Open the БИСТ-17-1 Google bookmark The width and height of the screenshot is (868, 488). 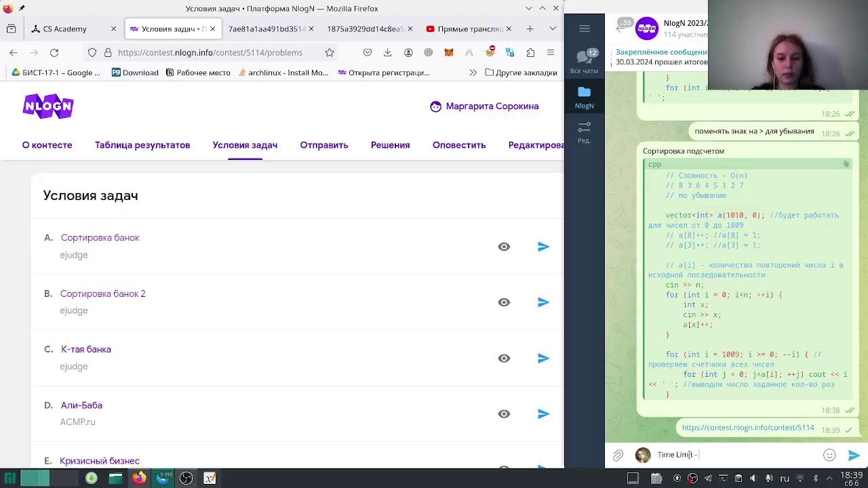[x=56, y=73]
